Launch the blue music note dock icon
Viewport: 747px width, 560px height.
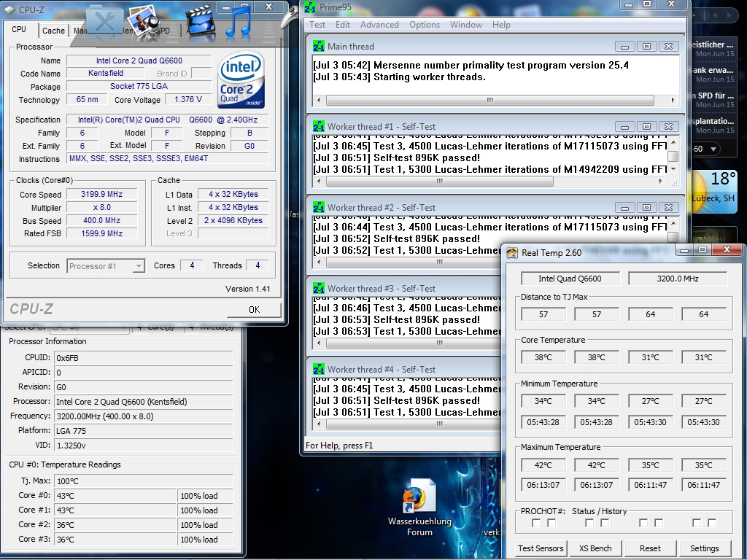click(239, 21)
